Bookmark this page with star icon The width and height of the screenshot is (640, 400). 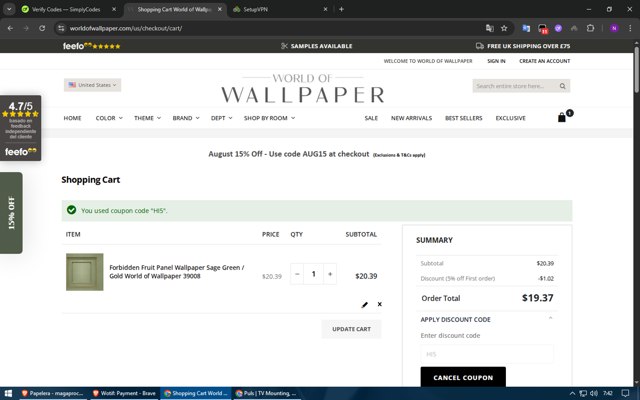504,28
